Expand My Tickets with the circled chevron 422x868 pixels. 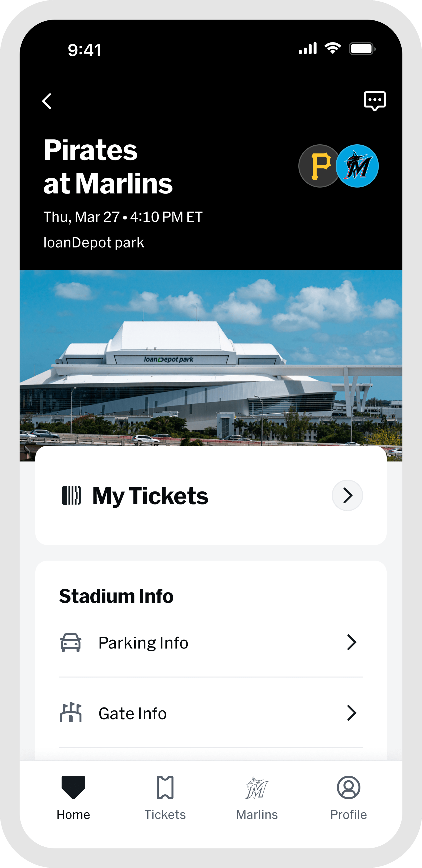(347, 495)
